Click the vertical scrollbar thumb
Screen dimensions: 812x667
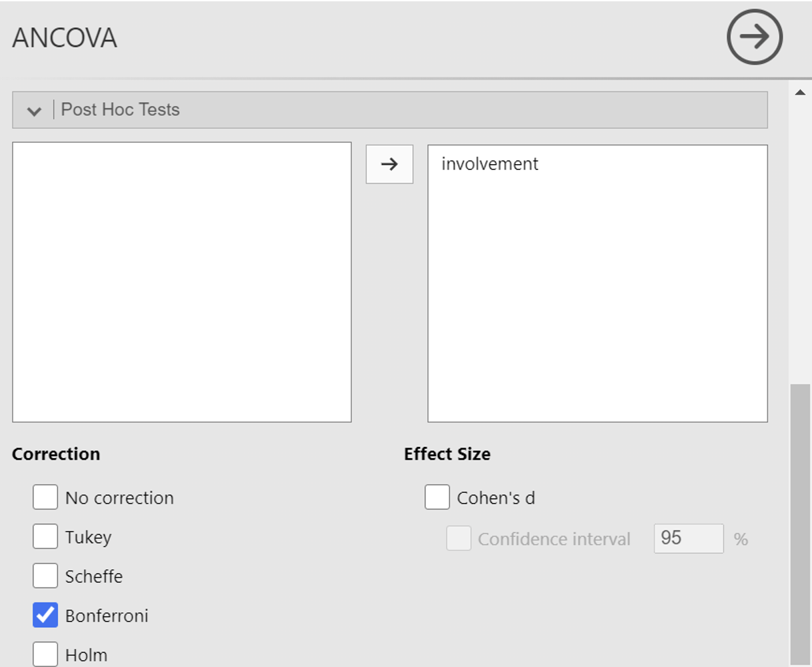[800, 520]
